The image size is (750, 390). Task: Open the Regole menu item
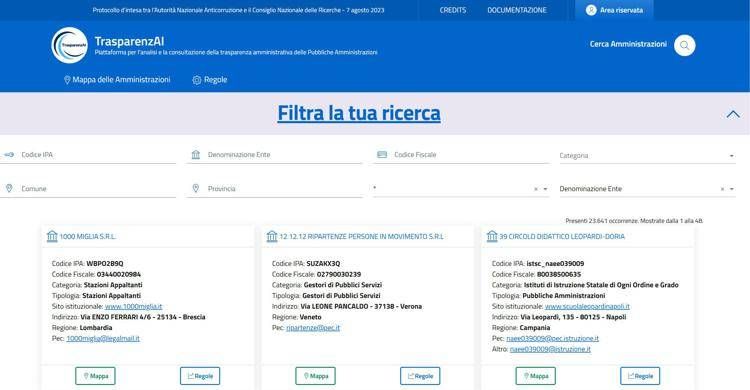click(210, 80)
